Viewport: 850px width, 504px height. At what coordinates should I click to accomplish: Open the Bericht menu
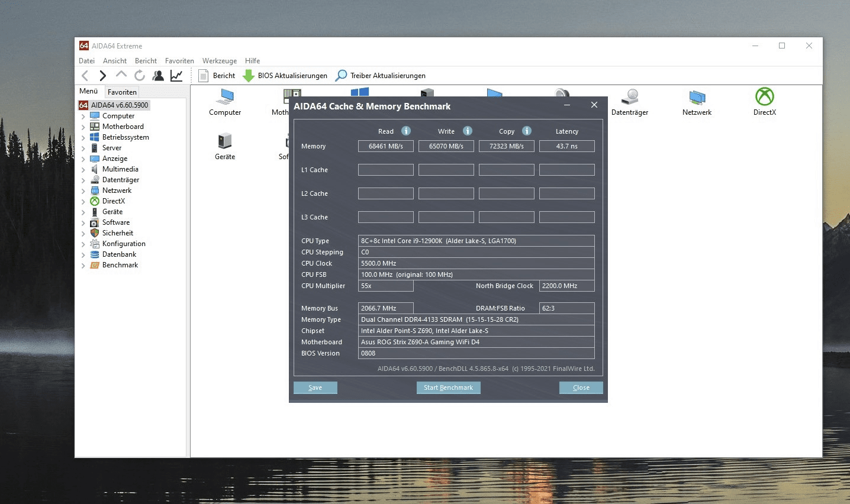(146, 61)
